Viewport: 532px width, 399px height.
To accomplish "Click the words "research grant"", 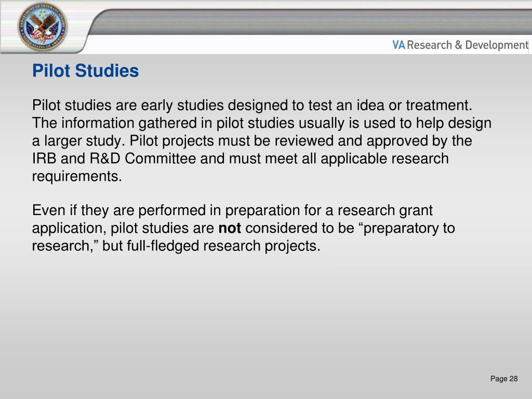I will pyautogui.click(x=385, y=210).
